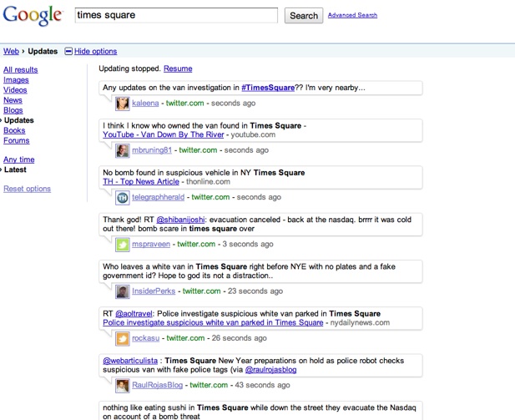Click the telegraphherald TH avatar icon
The height and width of the screenshot is (420, 515).
(x=123, y=197)
